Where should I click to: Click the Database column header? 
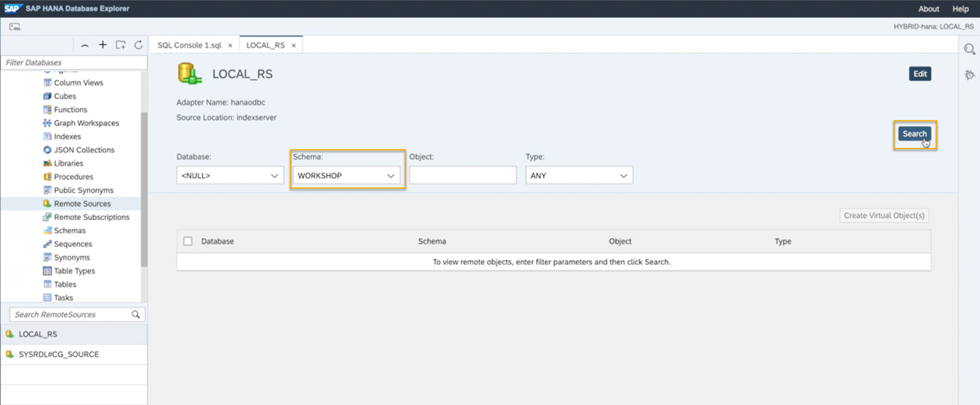point(217,241)
